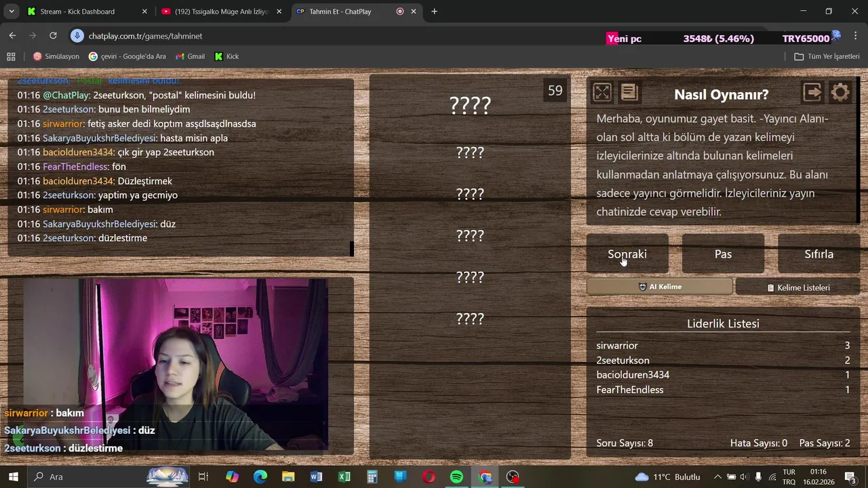Click the Pas button
Viewport: 868px width, 488px height.
[723, 254]
